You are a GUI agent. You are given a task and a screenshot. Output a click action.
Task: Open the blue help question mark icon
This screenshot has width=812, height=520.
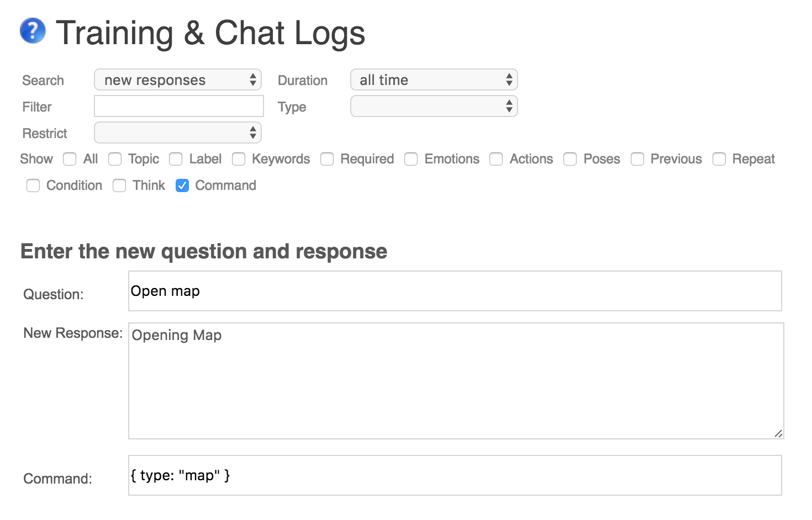33,30
